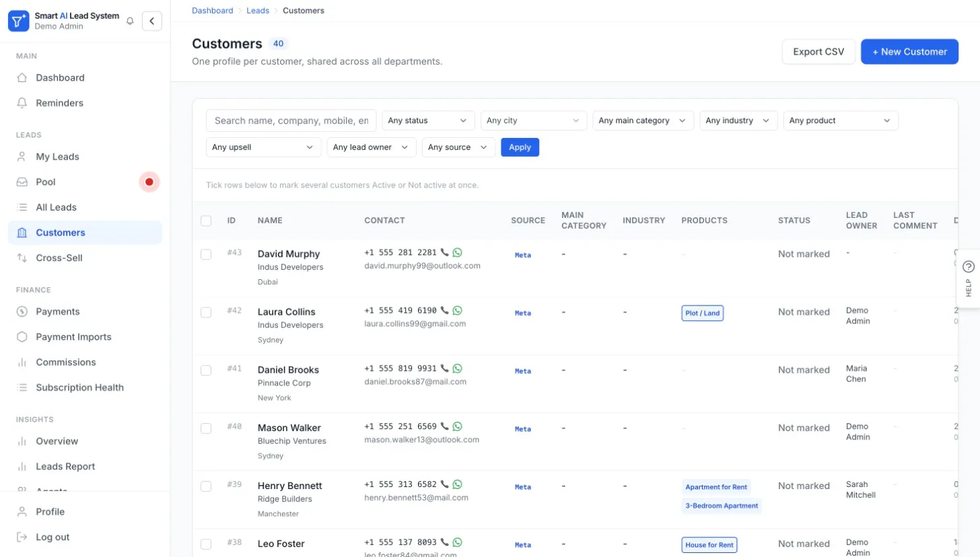Open WhatsApp for Henry Bennett

(458, 484)
